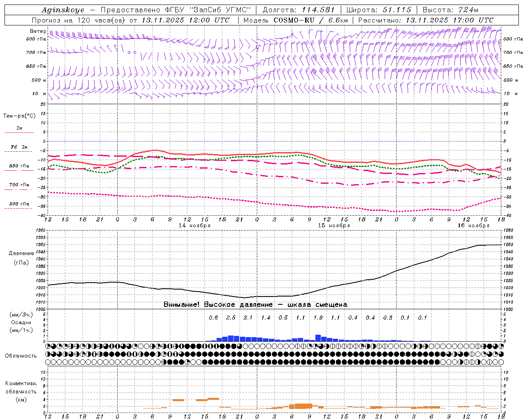The width and height of the screenshot is (525, 420).
Task: Click the "(мм/1ч.)" precipitation unit label
Action: coord(21,330)
